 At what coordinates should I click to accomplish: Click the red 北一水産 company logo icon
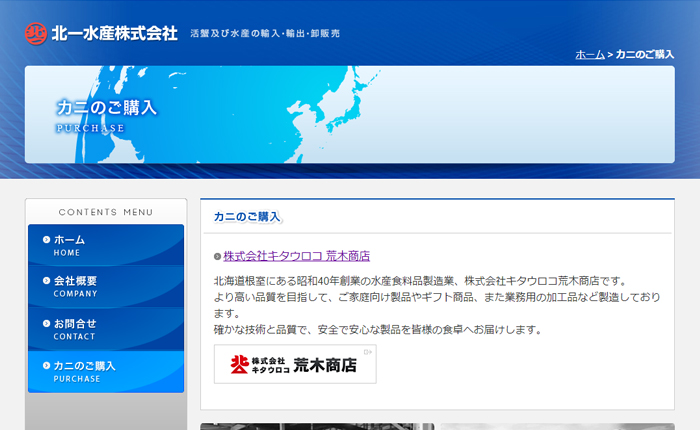coord(36,33)
